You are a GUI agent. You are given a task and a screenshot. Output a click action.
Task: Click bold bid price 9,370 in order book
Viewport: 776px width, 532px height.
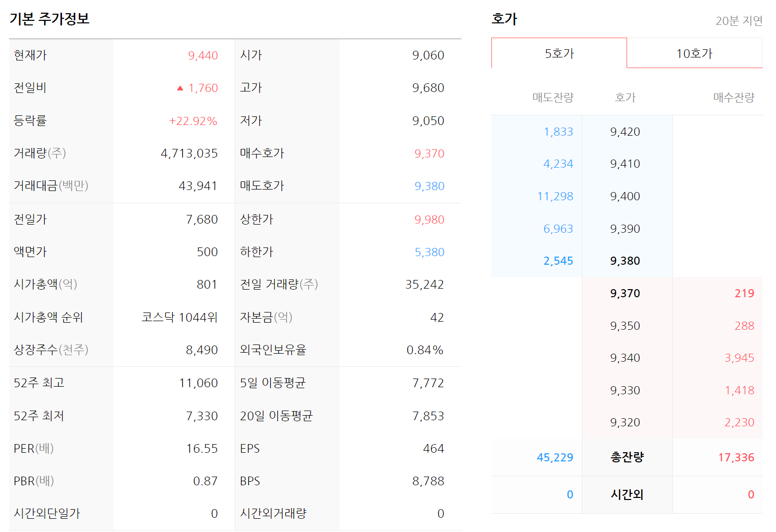click(x=625, y=294)
